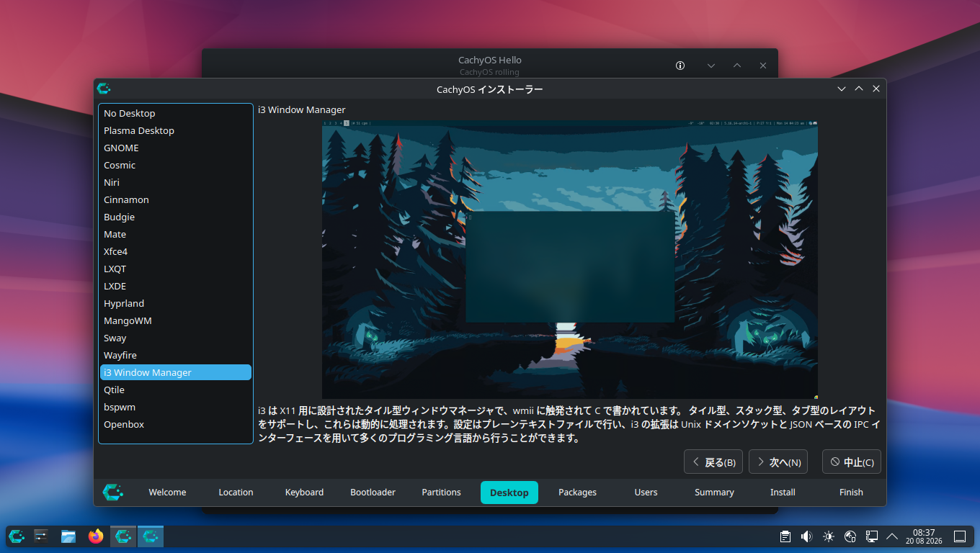Open the disks and devices tray icon

[x=850, y=536]
